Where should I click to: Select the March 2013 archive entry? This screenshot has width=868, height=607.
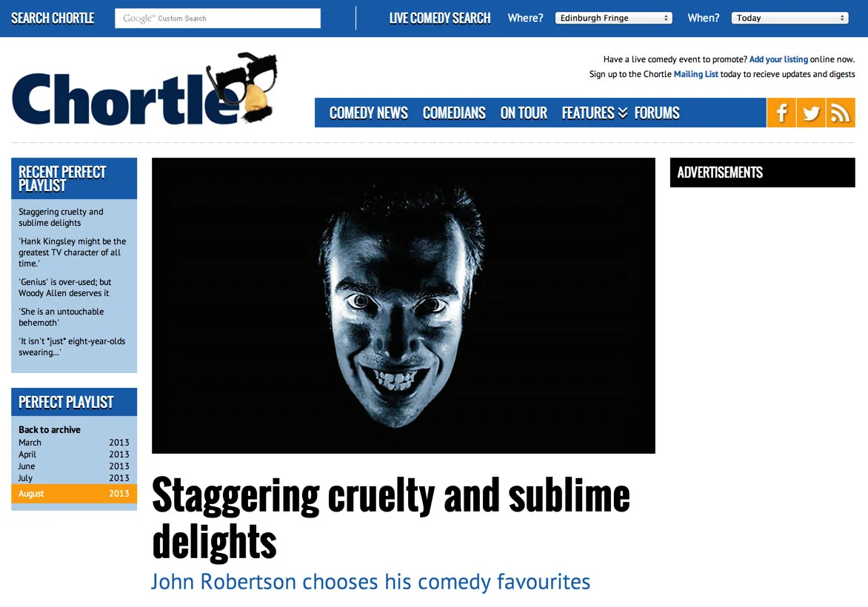(x=74, y=443)
